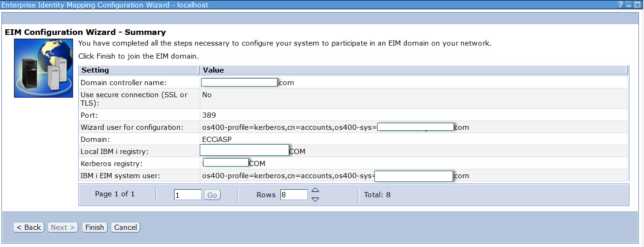Screen dimensions: 644x247
Task: Open help with the question mark icon
Action: tap(620, 5)
